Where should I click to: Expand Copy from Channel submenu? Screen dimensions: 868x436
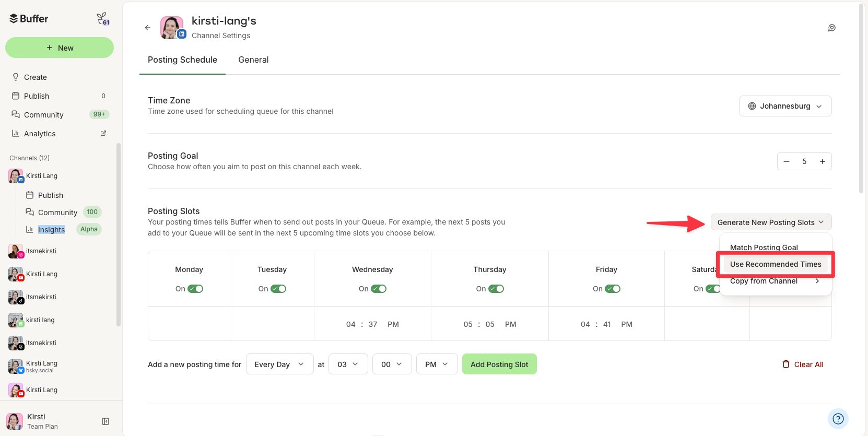point(776,281)
